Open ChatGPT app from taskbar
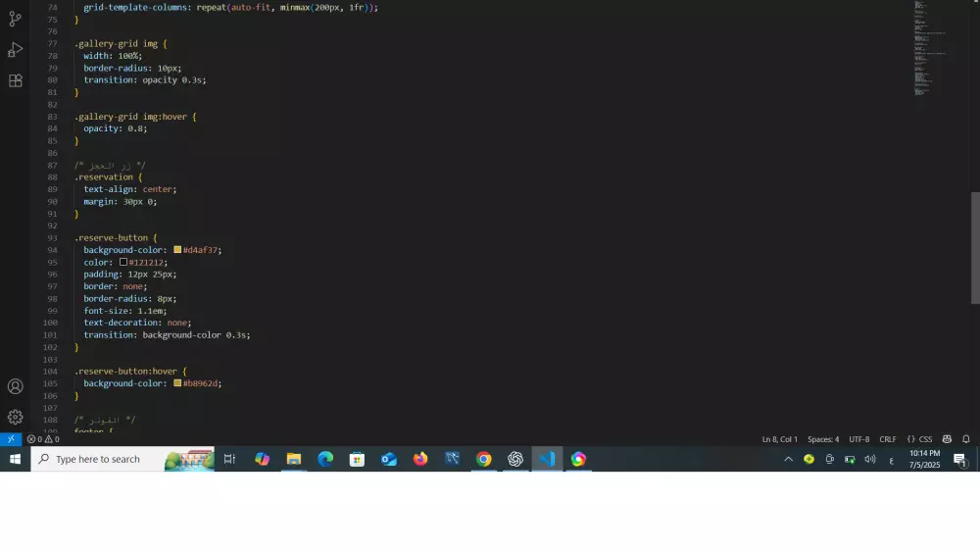Screen dimensions: 980x552 pyautogui.click(x=515, y=459)
